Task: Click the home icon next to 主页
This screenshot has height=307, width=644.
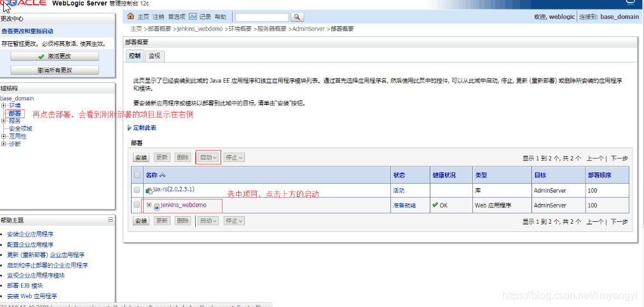Action: (x=130, y=17)
